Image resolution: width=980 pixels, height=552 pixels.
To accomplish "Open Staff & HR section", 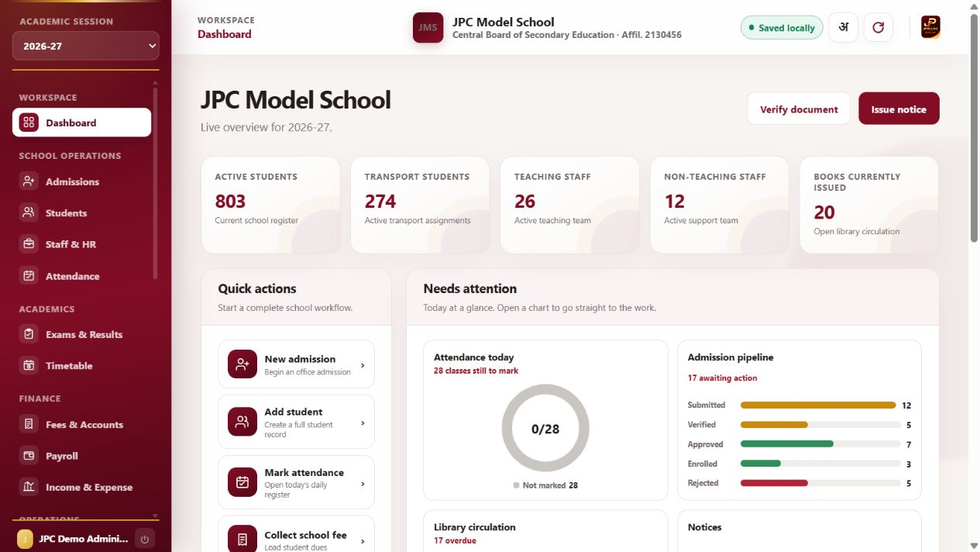I will tap(81, 244).
